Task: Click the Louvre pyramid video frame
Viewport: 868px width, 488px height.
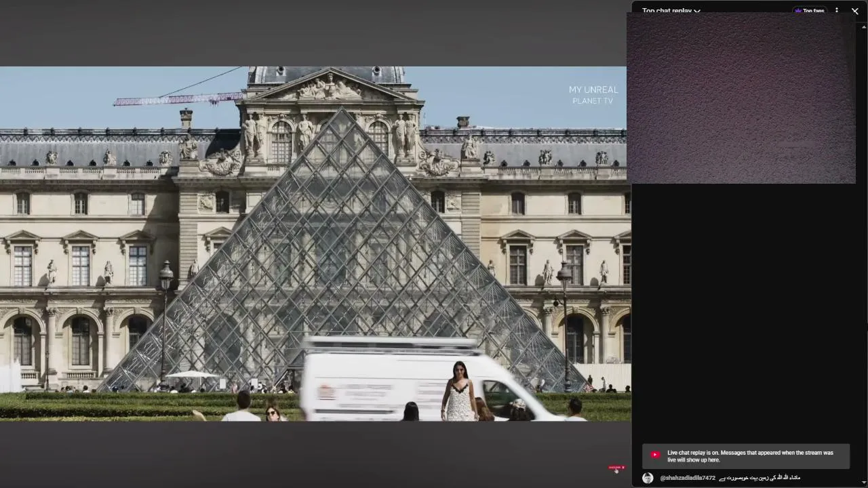Action: [x=315, y=244]
